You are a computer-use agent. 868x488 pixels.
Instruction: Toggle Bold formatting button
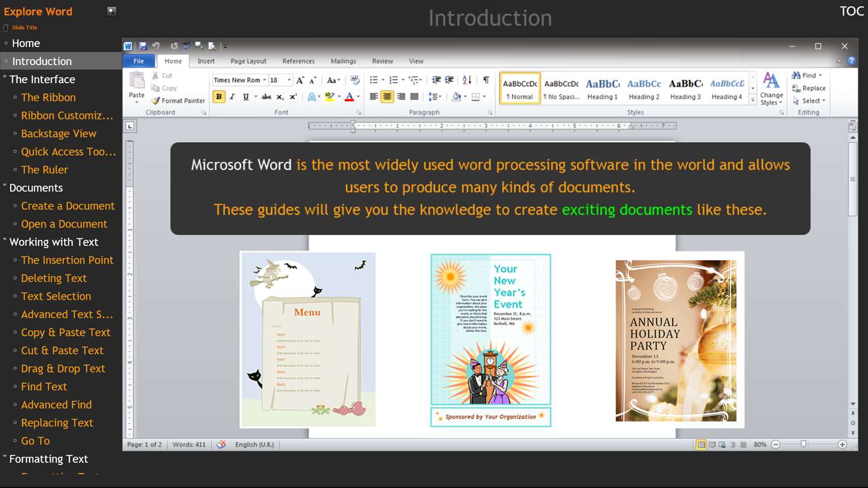[219, 96]
